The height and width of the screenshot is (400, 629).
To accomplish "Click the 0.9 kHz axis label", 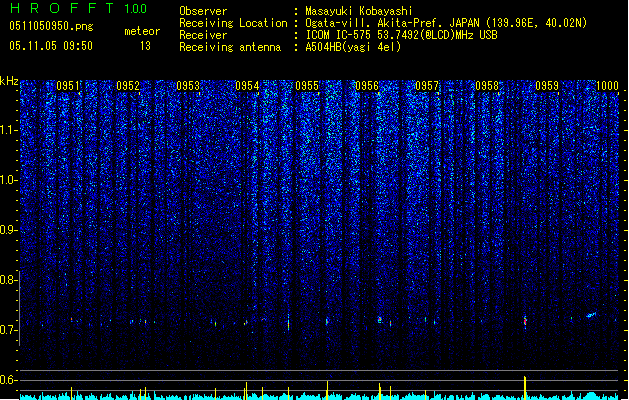I will (x=8, y=230).
